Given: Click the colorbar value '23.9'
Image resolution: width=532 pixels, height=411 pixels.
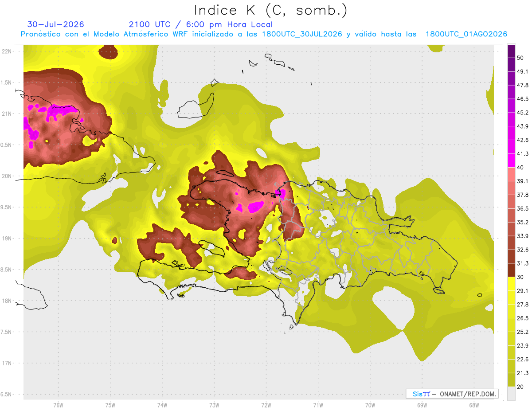Looking at the screenshot, I should [523, 345].
